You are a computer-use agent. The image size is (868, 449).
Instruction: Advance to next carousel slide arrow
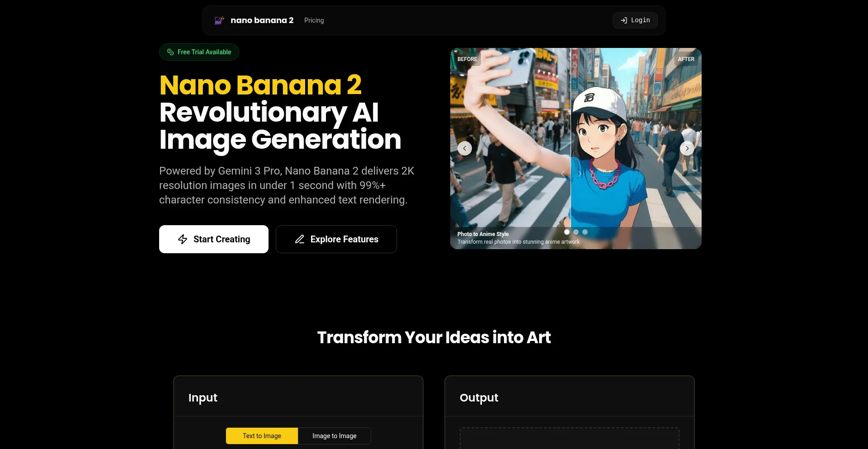pyautogui.click(x=687, y=148)
